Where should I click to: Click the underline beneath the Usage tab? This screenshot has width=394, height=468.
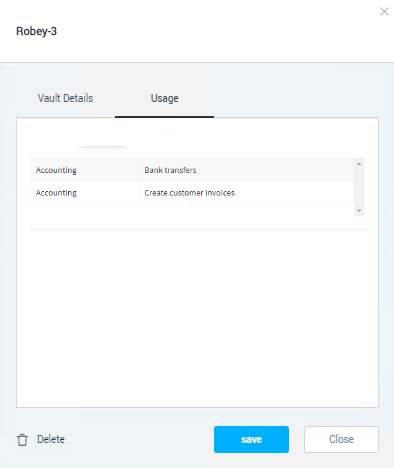click(164, 117)
